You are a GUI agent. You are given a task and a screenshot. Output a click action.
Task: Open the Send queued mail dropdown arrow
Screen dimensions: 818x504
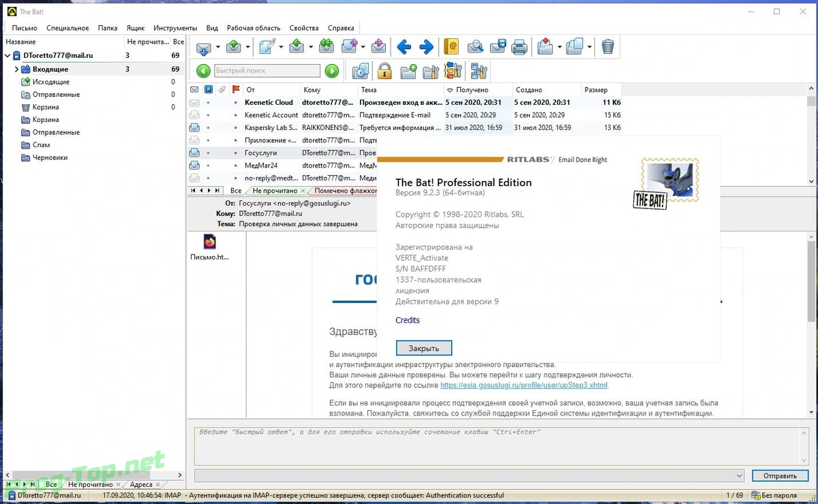tap(248, 47)
